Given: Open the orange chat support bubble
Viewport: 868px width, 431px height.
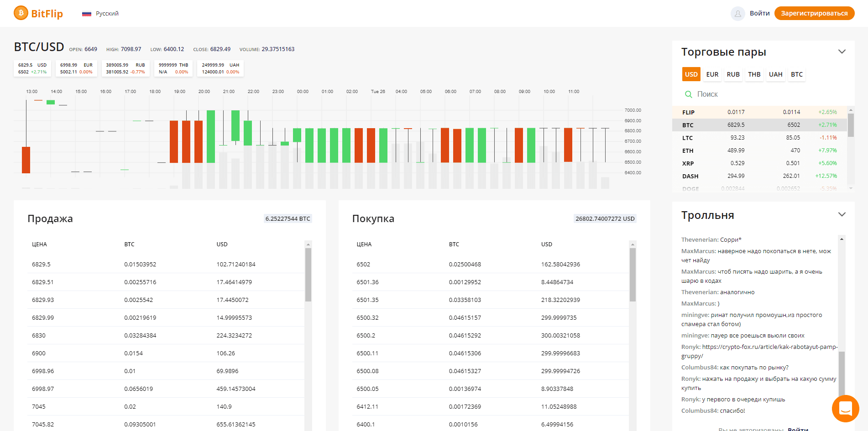Looking at the screenshot, I should coord(845,408).
